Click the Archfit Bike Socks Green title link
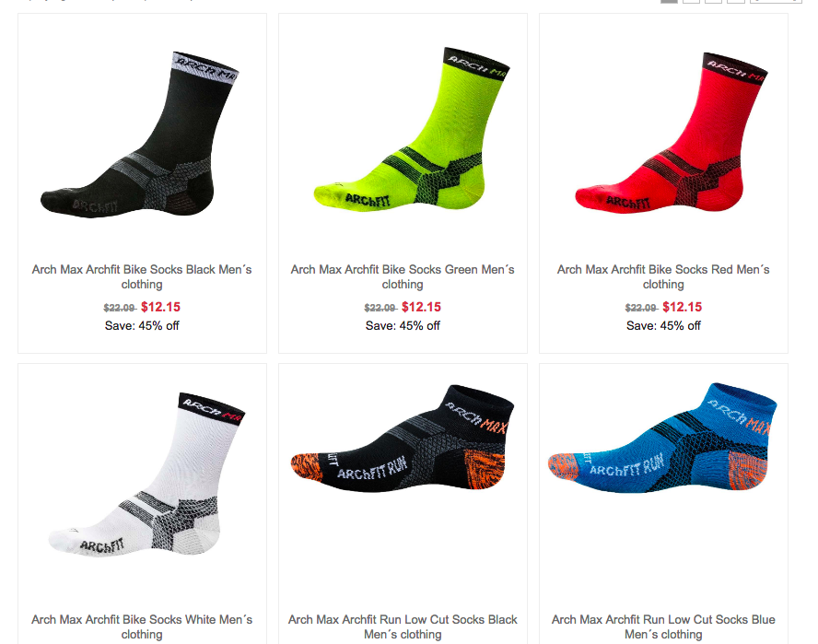The height and width of the screenshot is (644, 818). tap(403, 276)
